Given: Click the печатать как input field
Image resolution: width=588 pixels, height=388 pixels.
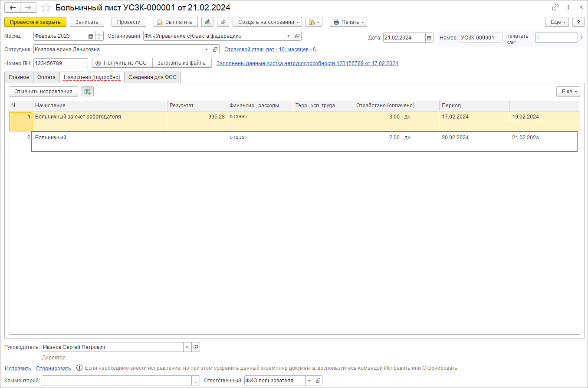Looking at the screenshot, I should pos(556,38).
